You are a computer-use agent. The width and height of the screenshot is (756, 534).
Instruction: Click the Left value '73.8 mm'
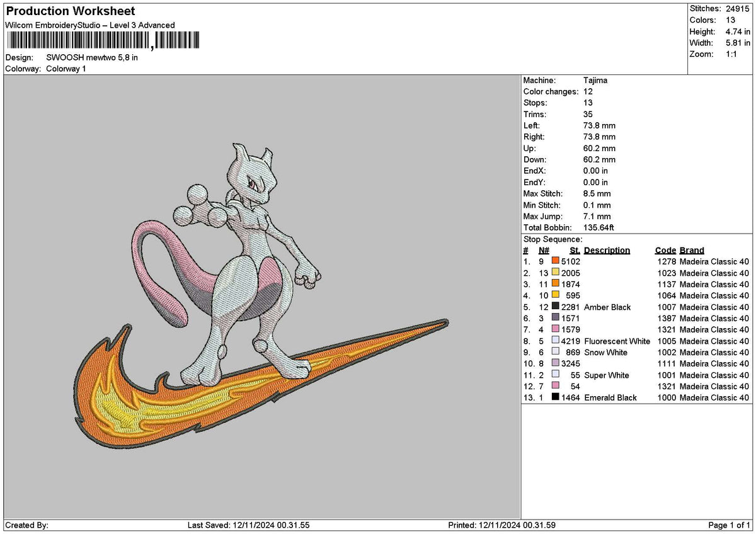pyautogui.click(x=599, y=126)
